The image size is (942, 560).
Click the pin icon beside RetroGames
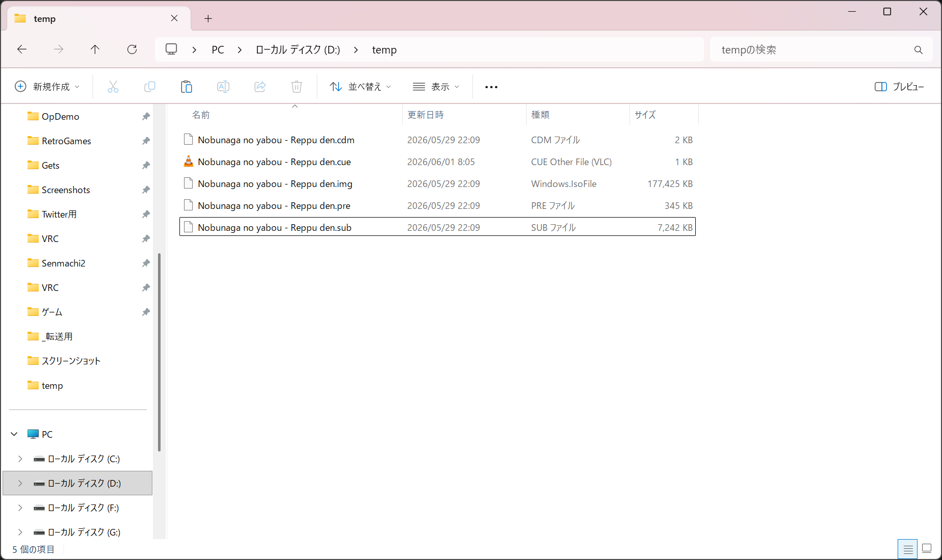(x=146, y=141)
